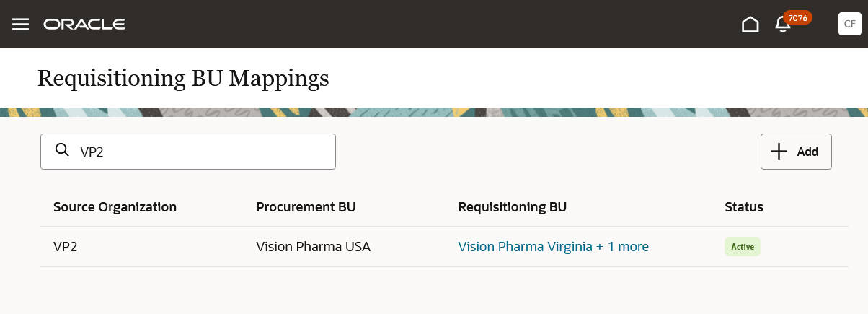
Task: Click the Source Organization column header
Action: click(115, 207)
